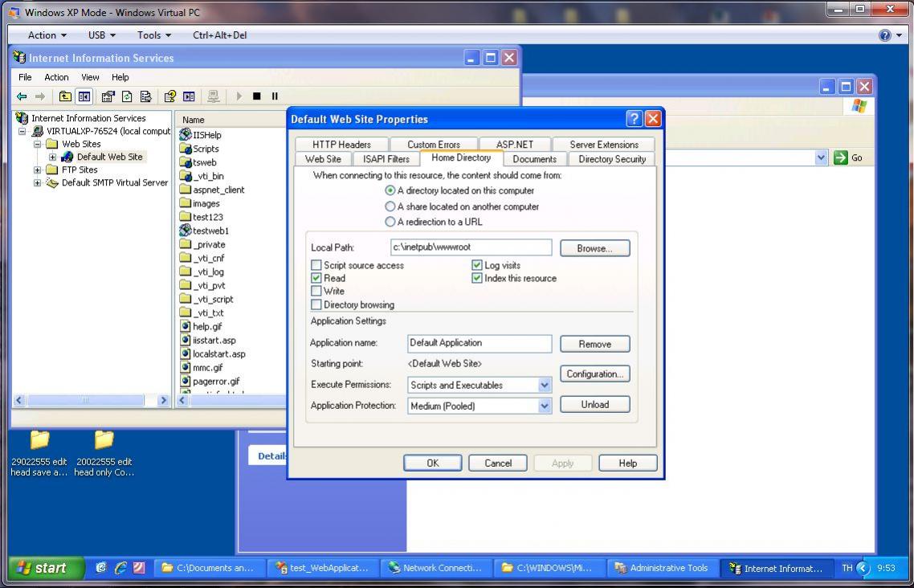Select testweb1 application in the list
The width and height of the screenshot is (914, 588).
[205, 231]
